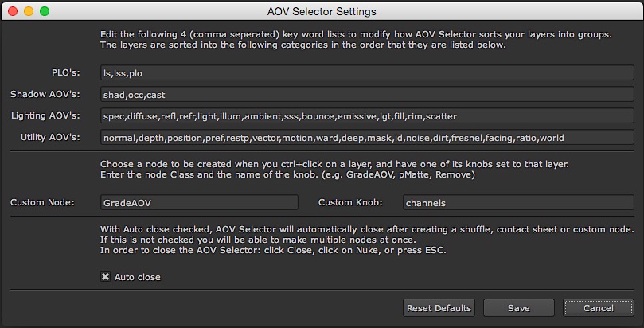
Task: Focus the Custom Knob field containing channels
Action: click(x=518, y=203)
